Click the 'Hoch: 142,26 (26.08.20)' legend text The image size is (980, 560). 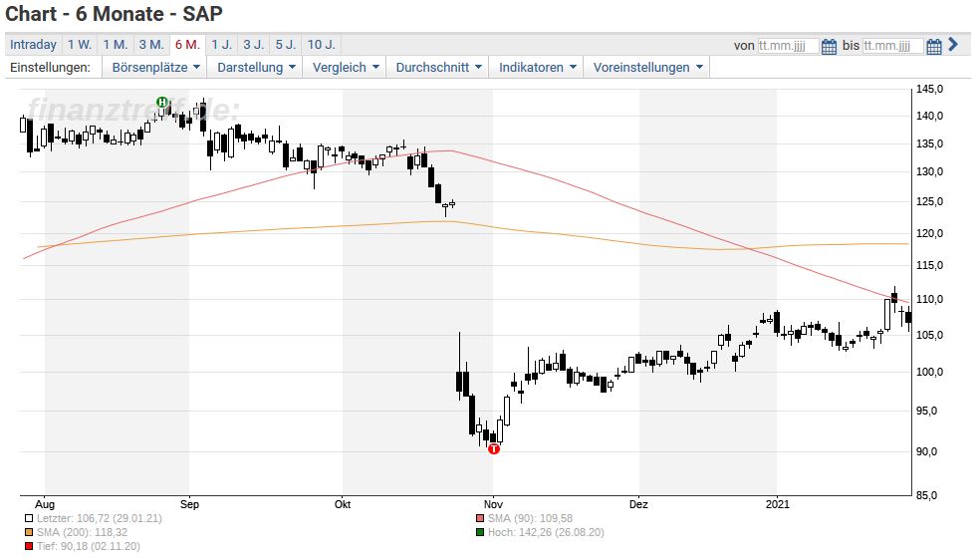pyautogui.click(x=546, y=532)
